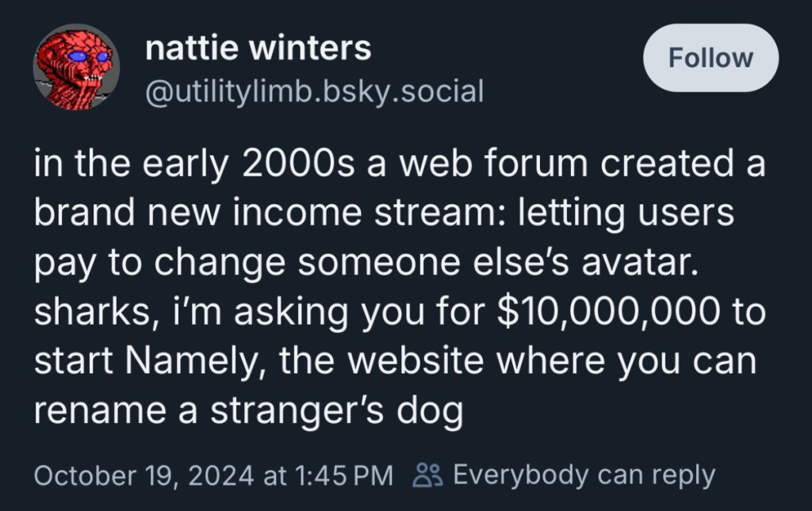The width and height of the screenshot is (812, 511).
Task: Click the phrase "letting users" in the post
Action: pos(625,212)
